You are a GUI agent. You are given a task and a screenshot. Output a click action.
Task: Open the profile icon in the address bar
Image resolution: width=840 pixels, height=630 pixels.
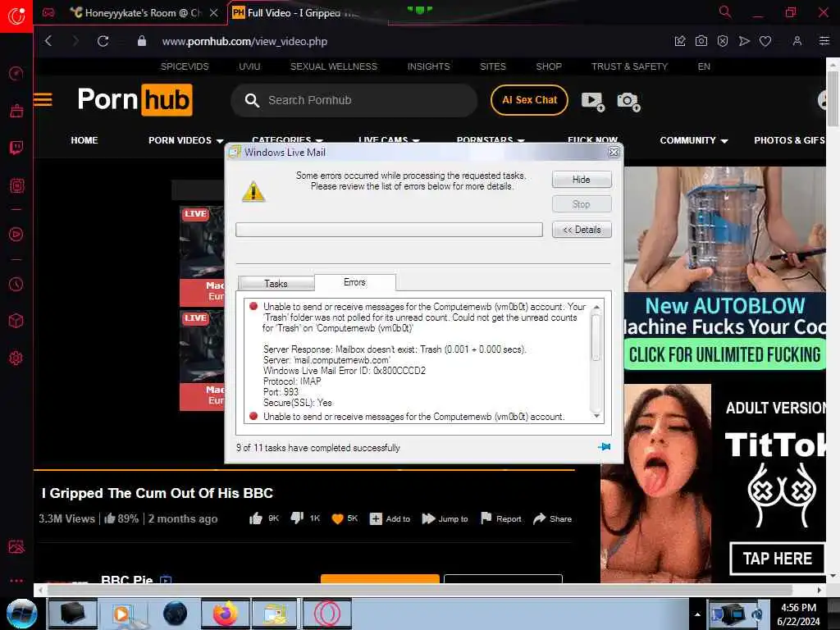(797, 41)
